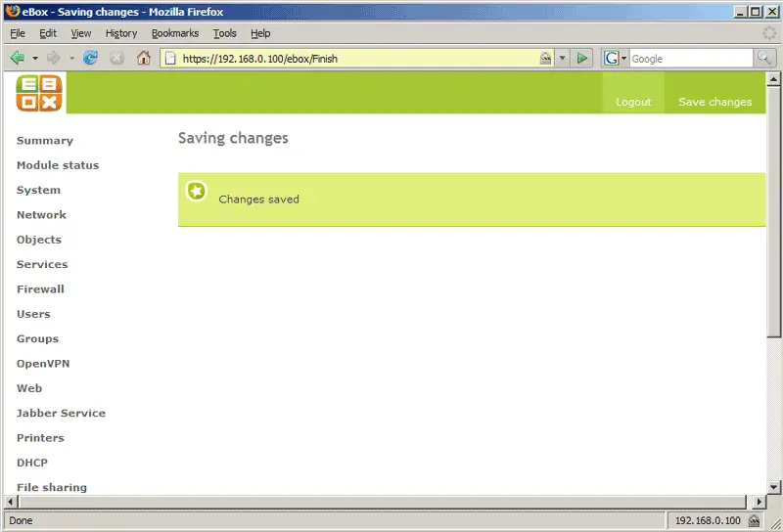The width and height of the screenshot is (783, 532).
Task: Open the File menu
Action: click(x=18, y=33)
